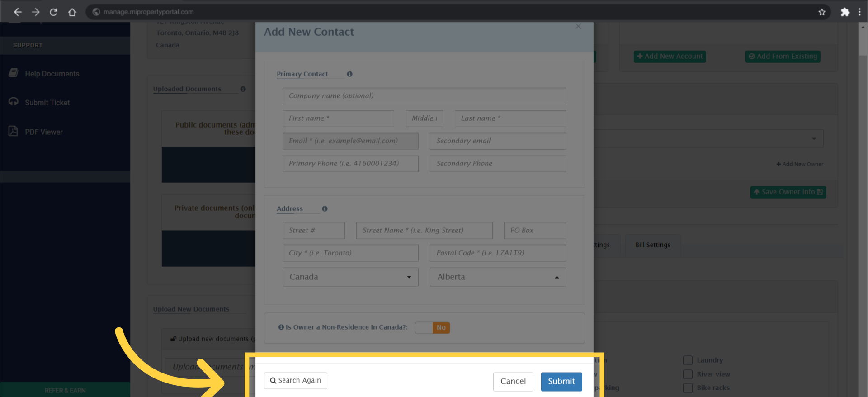Click the info icon beside Uploaded Documents
The width and height of the screenshot is (868, 397).
coord(243,89)
